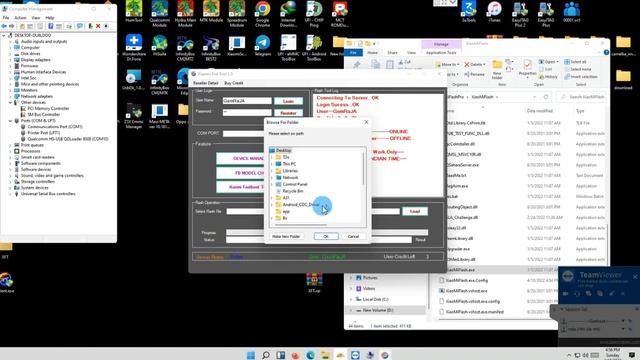
Task: Open the Hydra Main Module shortcut
Action: [185, 13]
